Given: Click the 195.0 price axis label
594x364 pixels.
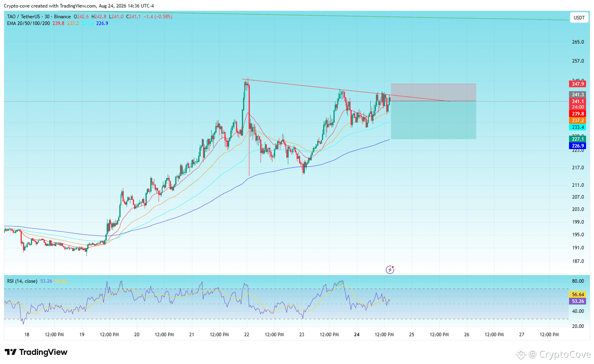Looking at the screenshot, I should (x=578, y=235).
